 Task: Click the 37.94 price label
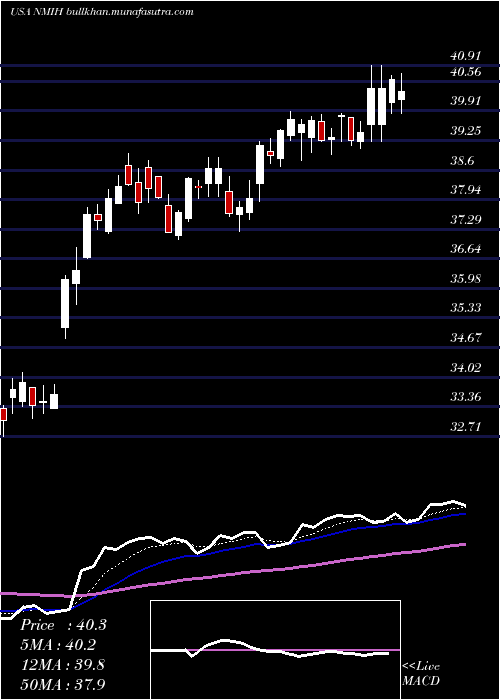(x=466, y=190)
